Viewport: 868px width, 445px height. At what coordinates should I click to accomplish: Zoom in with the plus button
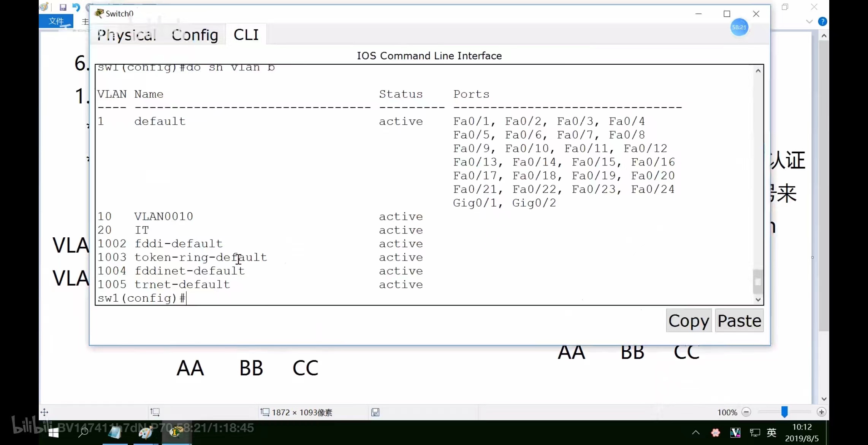coord(821,412)
